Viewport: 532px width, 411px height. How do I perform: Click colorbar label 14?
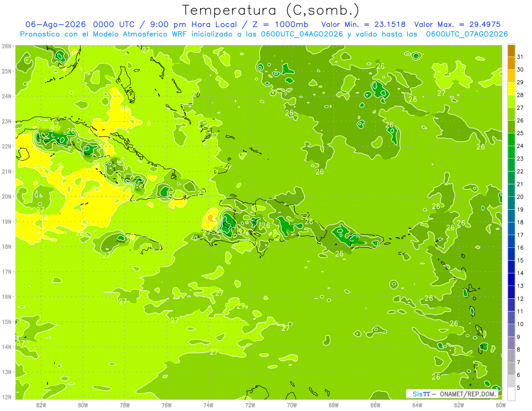(520, 273)
